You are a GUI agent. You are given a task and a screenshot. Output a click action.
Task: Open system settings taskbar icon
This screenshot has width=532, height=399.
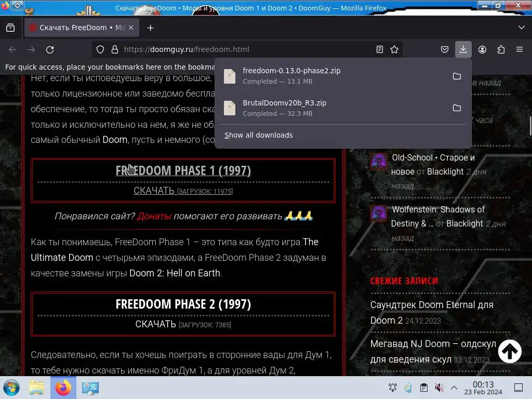point(90,388)
